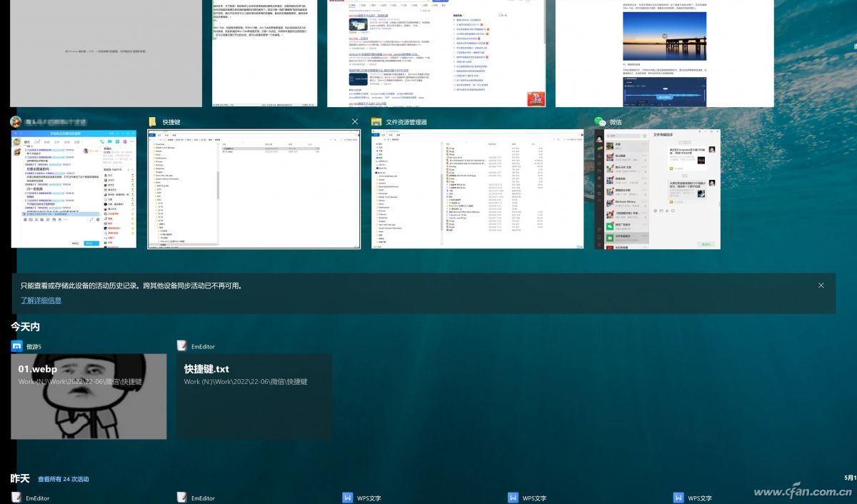Screen dimensions: 857x504
Task: Click the EmEditor icon above the 快捷键.txt card
Action: click(182, 346)
